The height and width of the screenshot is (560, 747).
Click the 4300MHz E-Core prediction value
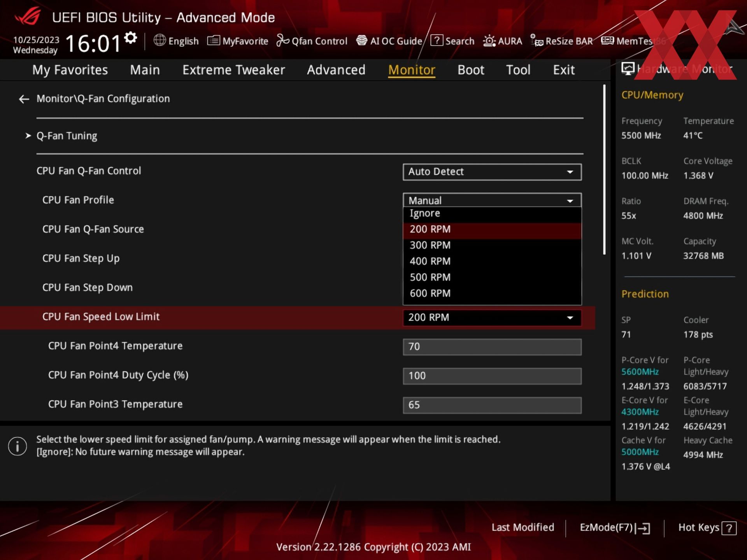(640, 412)
